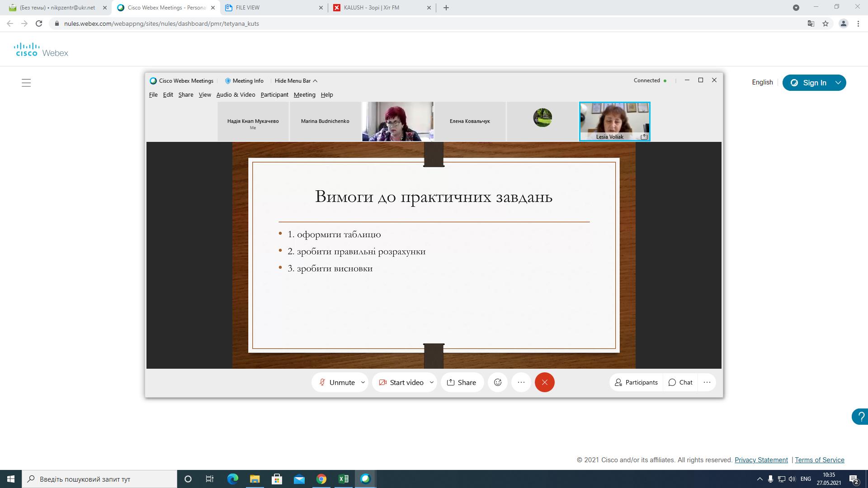Click Meeting Info shield icon
868x488 pixels.
coord(228,81)
